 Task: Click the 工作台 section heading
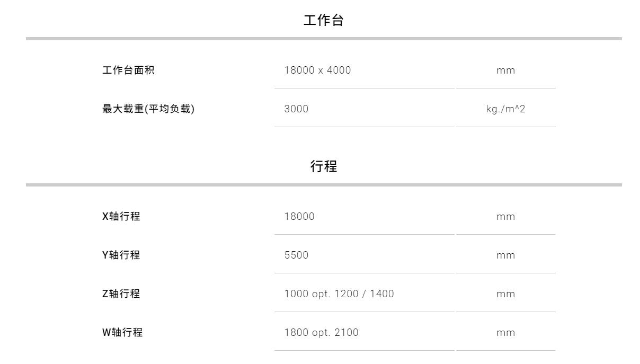tap(323, 21)
